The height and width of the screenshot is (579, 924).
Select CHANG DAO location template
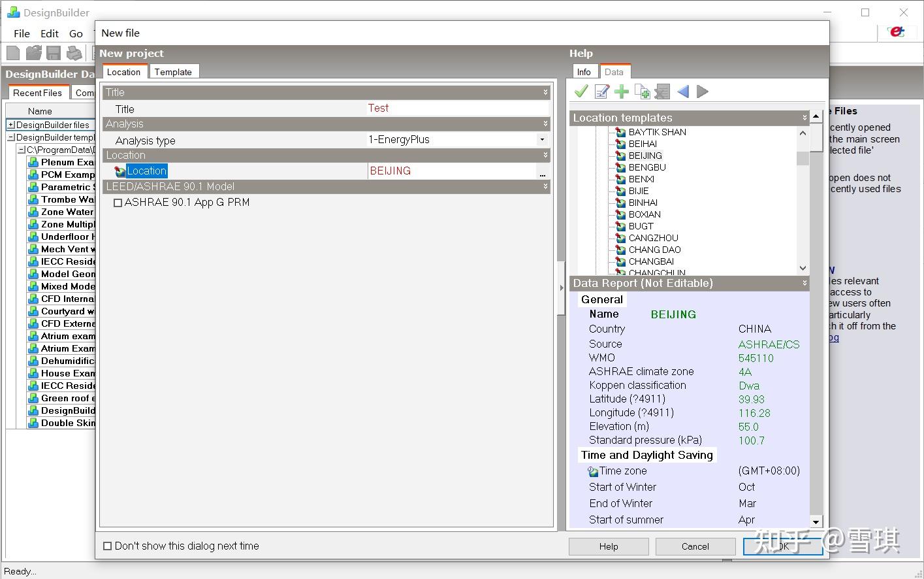(654, 250)
